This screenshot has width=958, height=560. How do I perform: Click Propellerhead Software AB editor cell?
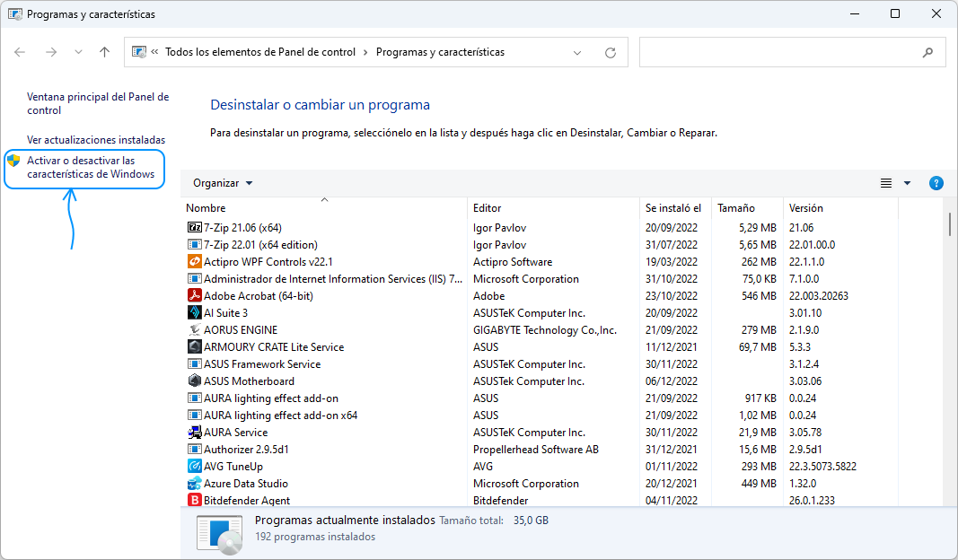[x=536, y=450]
